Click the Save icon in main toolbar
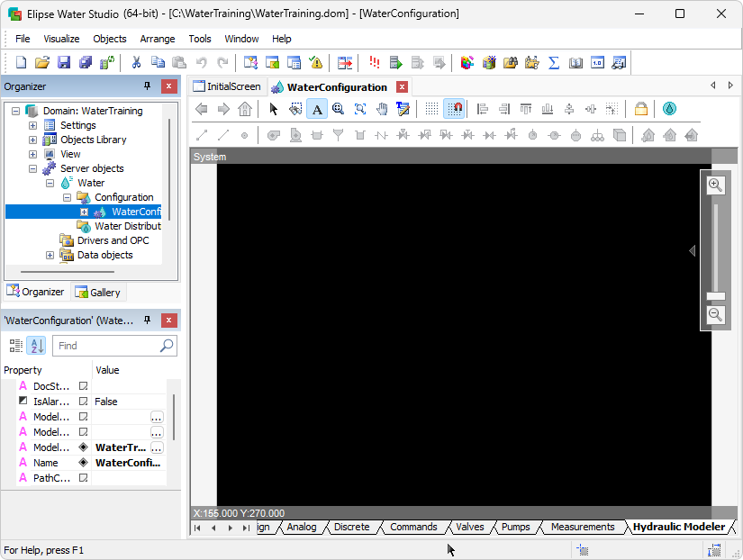The image size is (743, 560). click(64, 62)
